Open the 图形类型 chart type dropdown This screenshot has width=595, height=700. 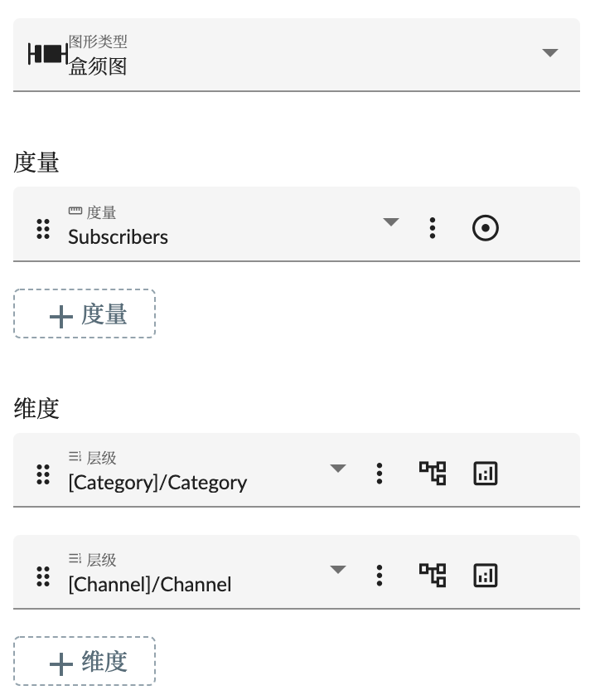pyautogui.click(x=549, y=53)
